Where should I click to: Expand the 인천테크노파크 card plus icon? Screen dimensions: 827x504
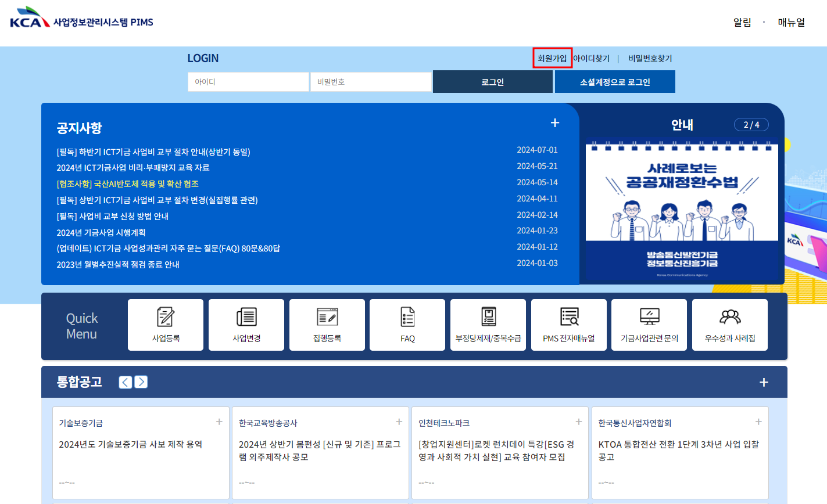point(579,422)
